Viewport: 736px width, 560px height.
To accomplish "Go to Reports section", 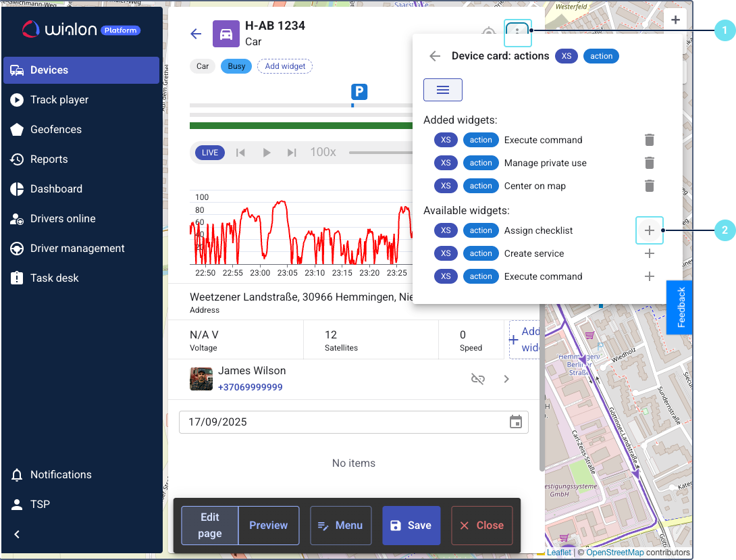I will (49, 159).
